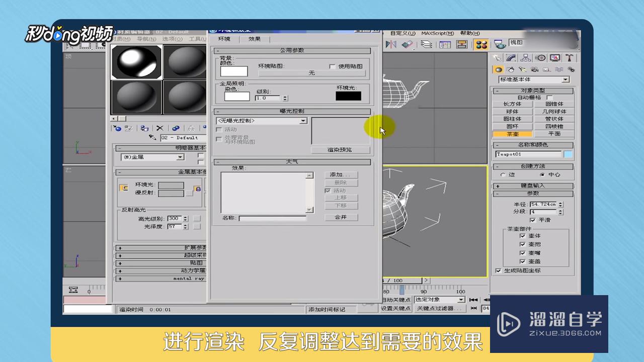Viewport: 644px width, 362px height.
Task: Click the 无 environment map button
Action: click(x=311, y=73)
